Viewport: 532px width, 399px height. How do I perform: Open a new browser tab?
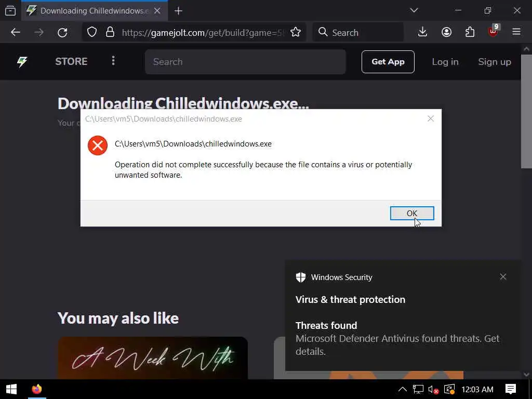(178, 11)
